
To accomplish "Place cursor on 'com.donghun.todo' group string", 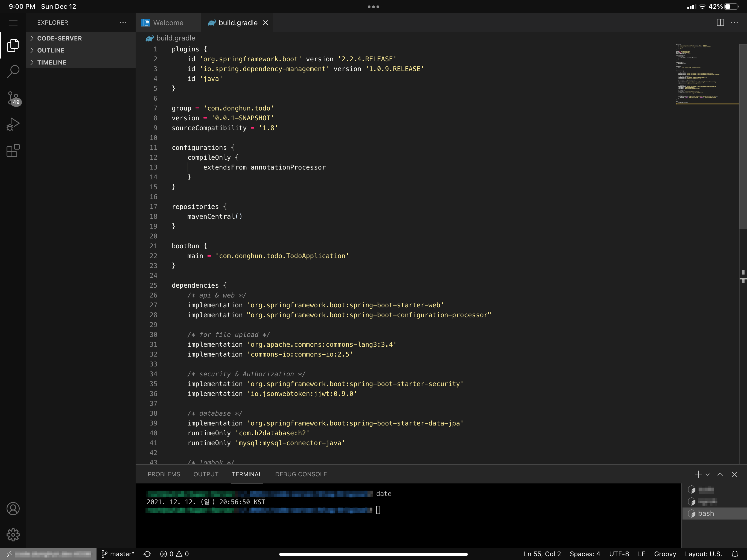I will click(x=239, y=109).
